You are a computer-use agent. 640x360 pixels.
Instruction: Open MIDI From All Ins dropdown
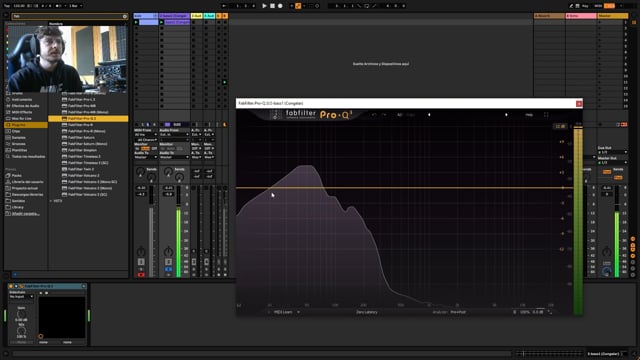point(146,134)
